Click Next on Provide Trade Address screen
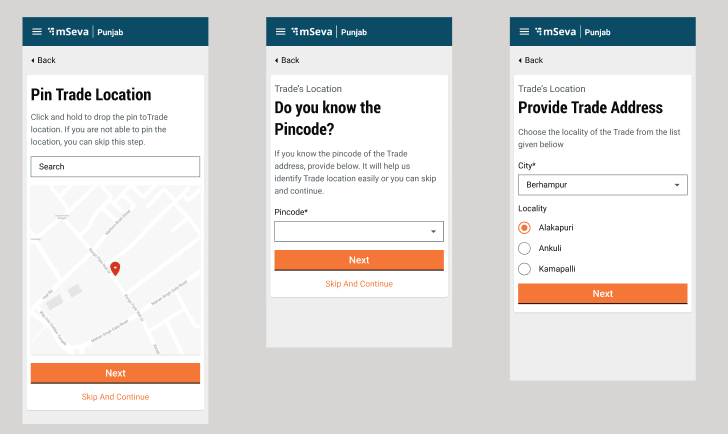Viewport: 728px width, 434px height. click(x=602, y=294)
